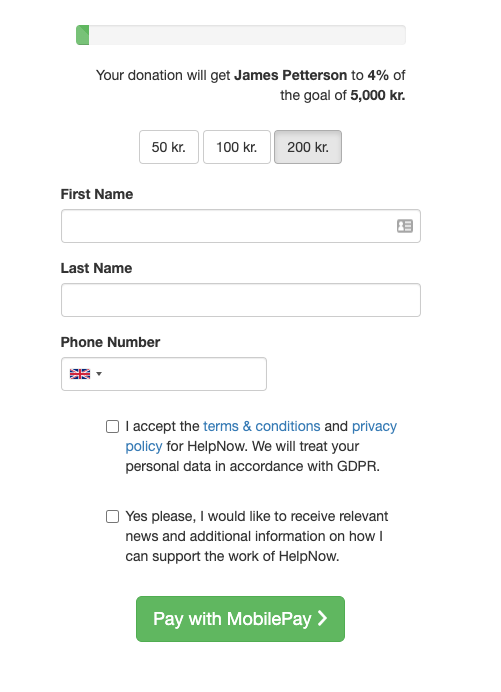The image size is (501, 692).
Task: Focus the Last Name input field
Action: (x=241, y=300)
